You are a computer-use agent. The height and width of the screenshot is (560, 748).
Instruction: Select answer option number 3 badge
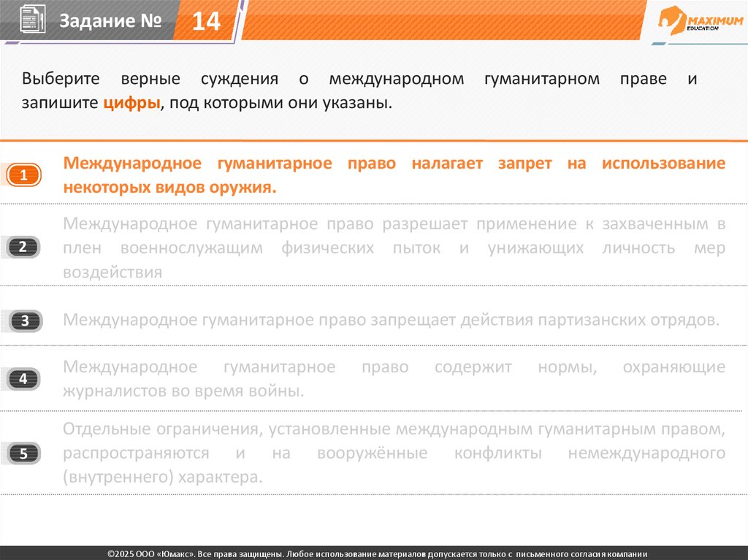tap(25, 321)
